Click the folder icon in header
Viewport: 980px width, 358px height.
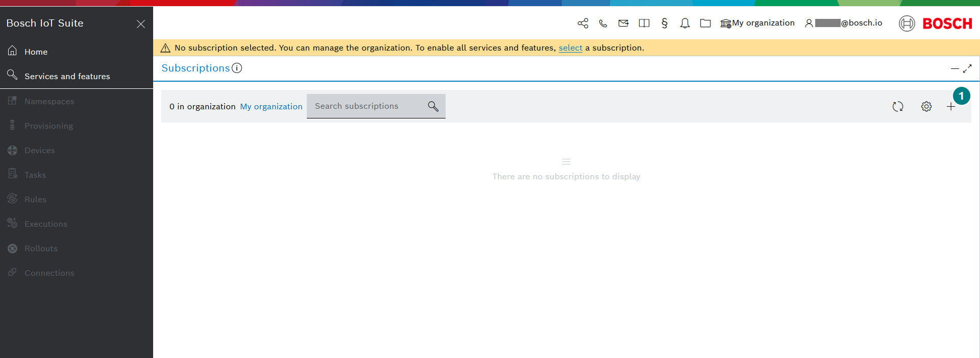705,23
